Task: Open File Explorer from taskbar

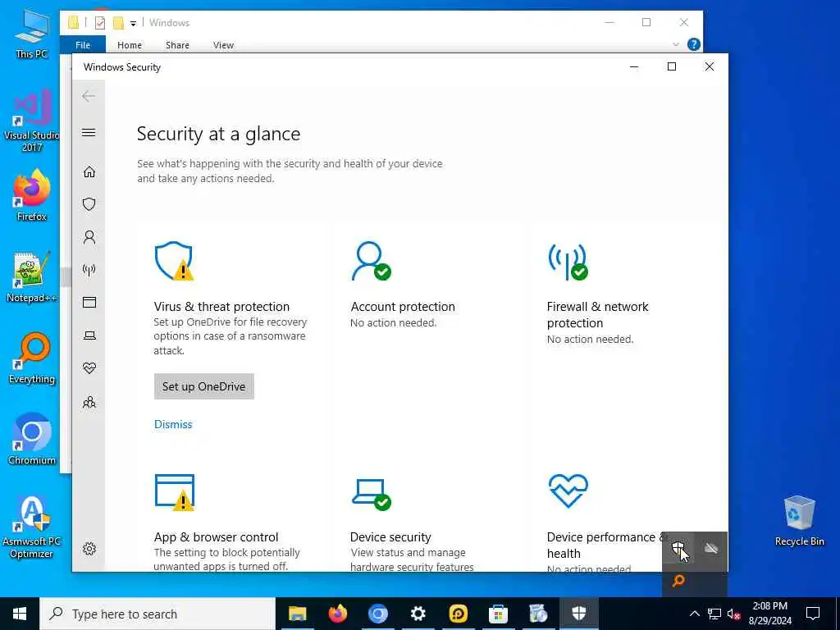Action: pyautogui.click(x=297, y=614)
